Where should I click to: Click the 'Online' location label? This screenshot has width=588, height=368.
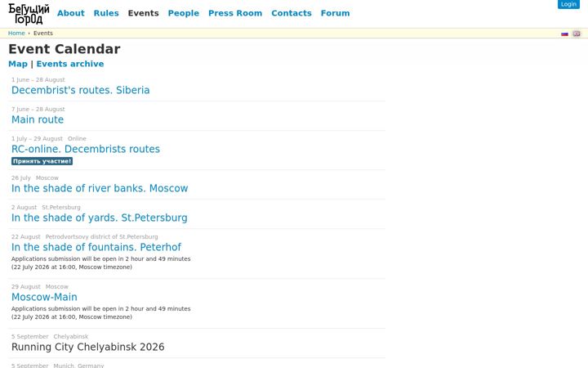pos(77,138)
